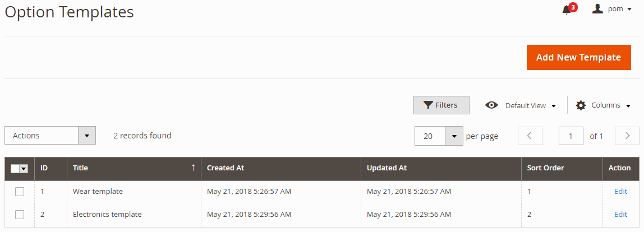This screenshot has width=644, height=232.
Task: Check the box for Electronics template row
Action: 20,215
